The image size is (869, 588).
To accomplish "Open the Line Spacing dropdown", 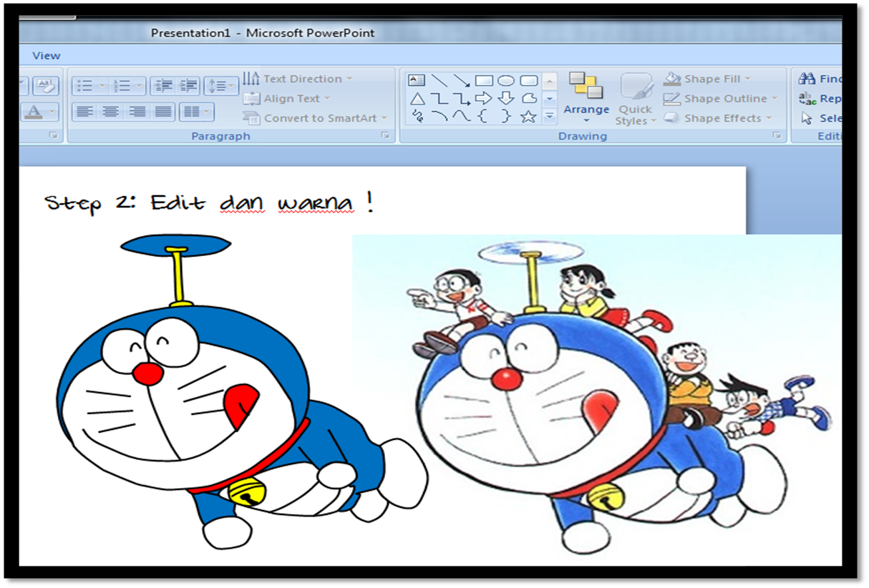I will pos(220,86).
